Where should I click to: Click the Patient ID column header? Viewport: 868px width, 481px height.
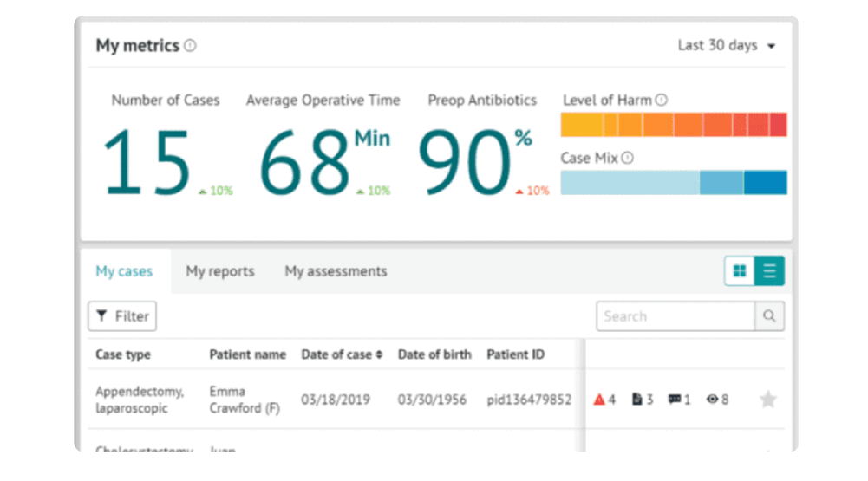515,354
